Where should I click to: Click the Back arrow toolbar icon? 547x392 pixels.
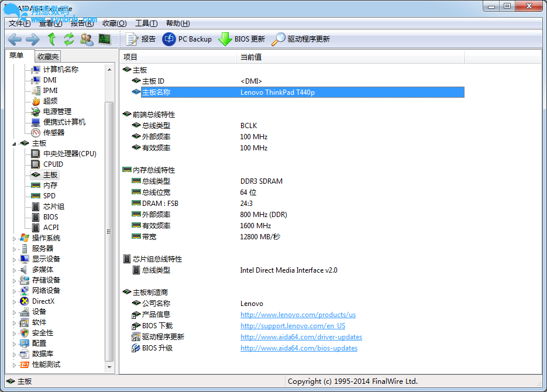[15, 39]
